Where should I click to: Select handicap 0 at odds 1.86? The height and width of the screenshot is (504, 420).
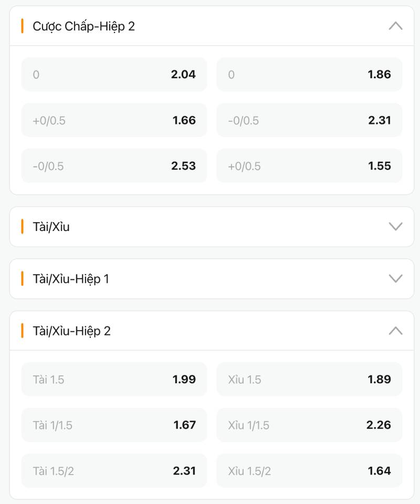[x=309, y=75]
